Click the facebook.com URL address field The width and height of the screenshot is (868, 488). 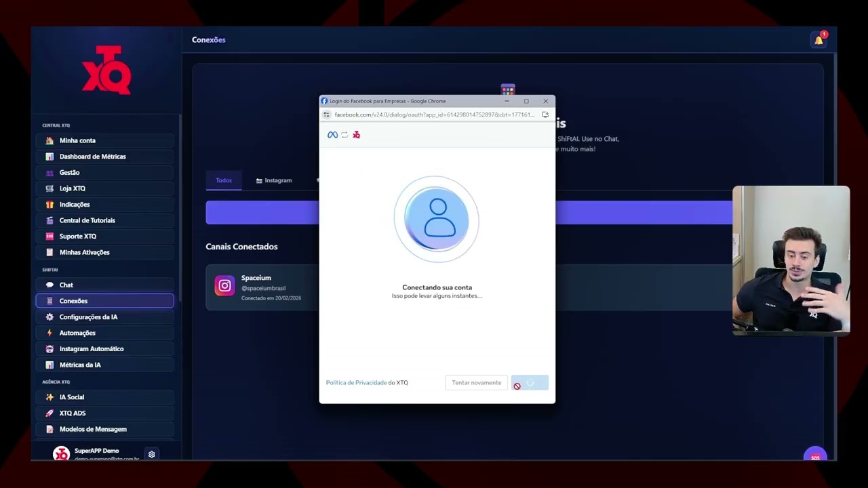[435, 115]
